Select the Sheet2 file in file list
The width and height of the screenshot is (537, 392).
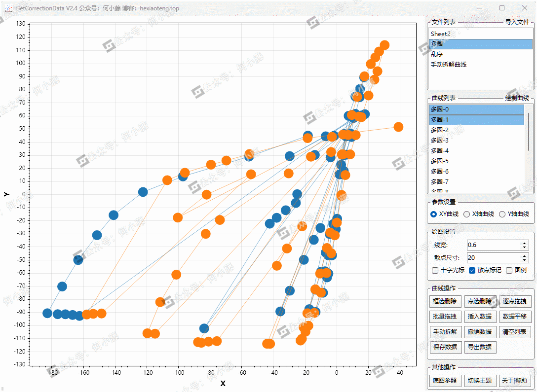[440, 34]
